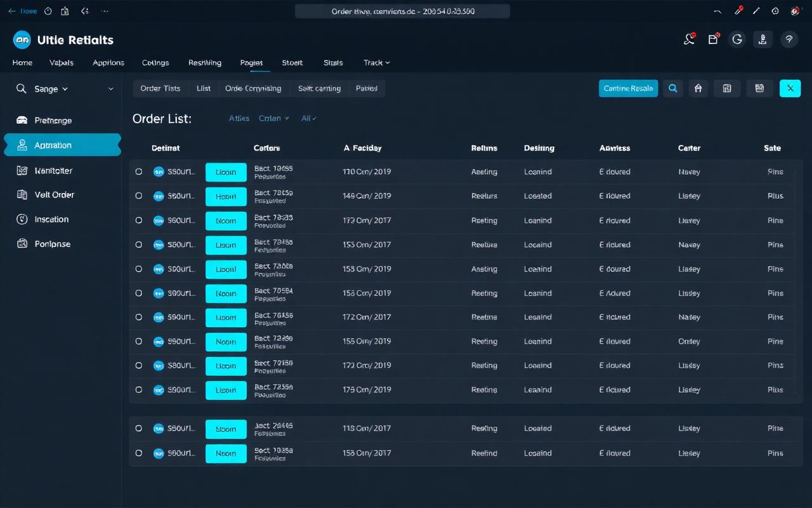Switch to the Apprions tab
Viewport: 812px width, 508px height.
[108, 63]
